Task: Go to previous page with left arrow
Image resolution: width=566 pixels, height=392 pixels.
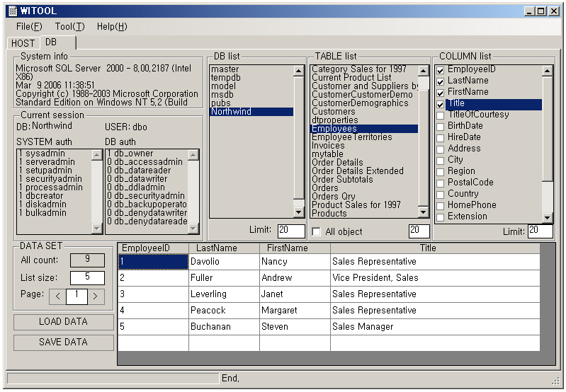Action: point(57,296)
